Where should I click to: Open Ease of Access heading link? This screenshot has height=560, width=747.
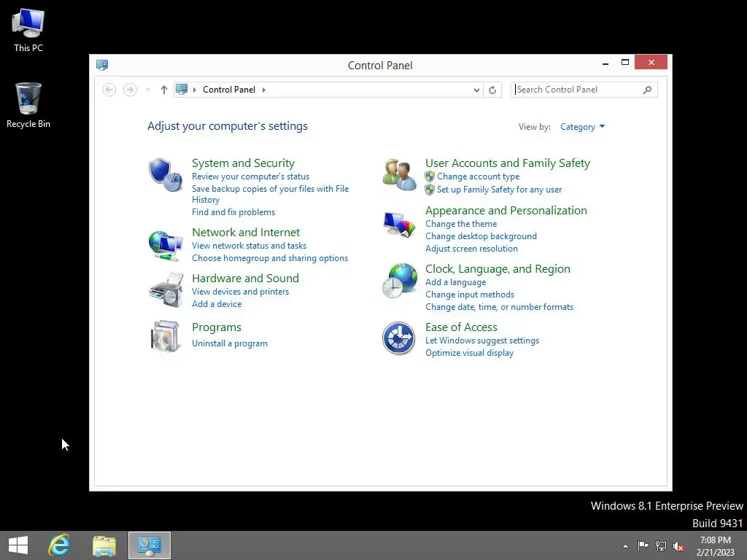461,327
